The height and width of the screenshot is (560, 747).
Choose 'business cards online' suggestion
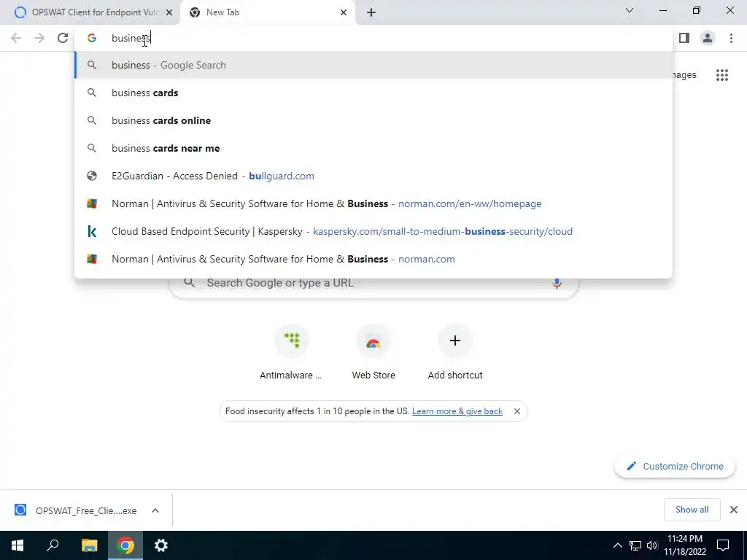tap(373, 120)
